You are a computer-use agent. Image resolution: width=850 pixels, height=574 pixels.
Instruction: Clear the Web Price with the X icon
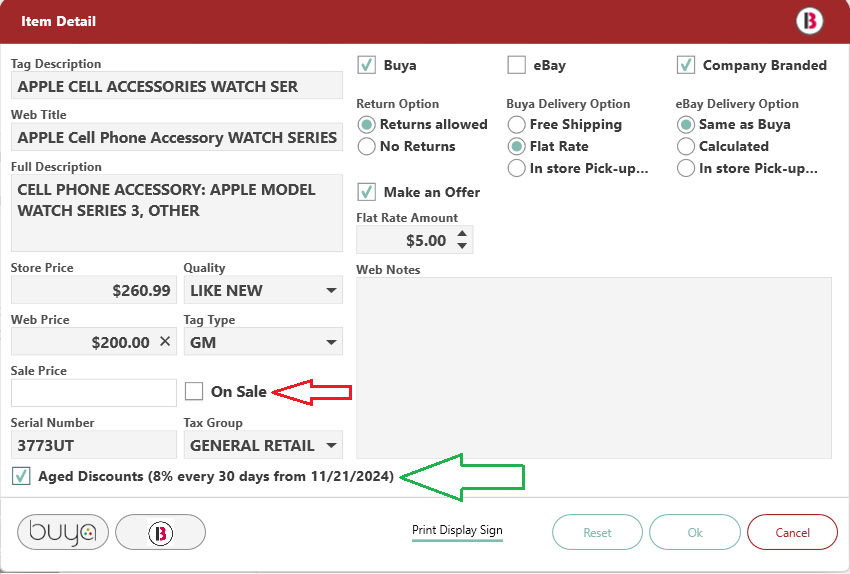click(165, 341)
